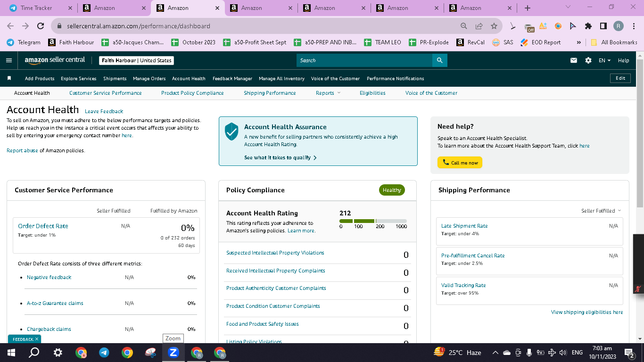644x362 pixels.
Task: Open the mail messages icon
Action: [x=574, y=60]
